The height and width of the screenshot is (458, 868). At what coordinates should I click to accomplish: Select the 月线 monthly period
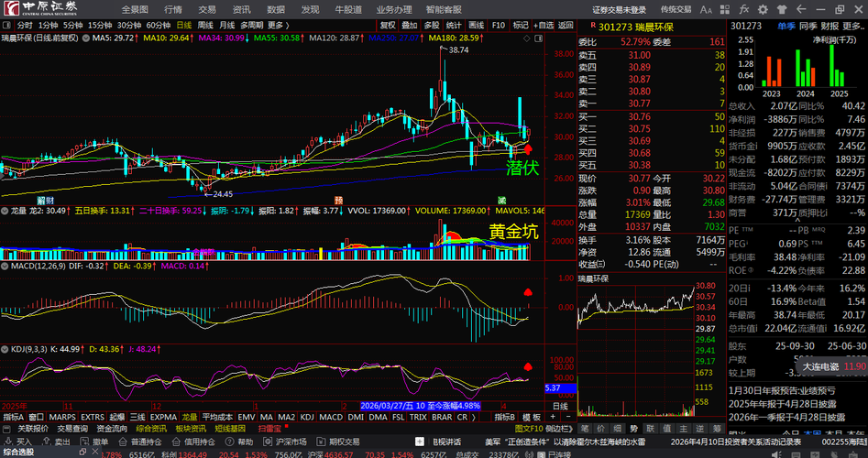(226, 25)
